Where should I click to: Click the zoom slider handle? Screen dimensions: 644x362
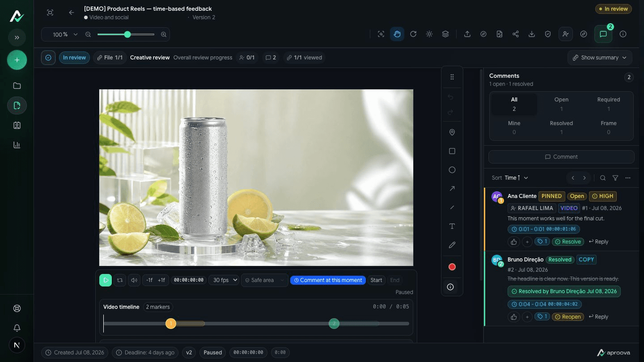click(127, 34)
